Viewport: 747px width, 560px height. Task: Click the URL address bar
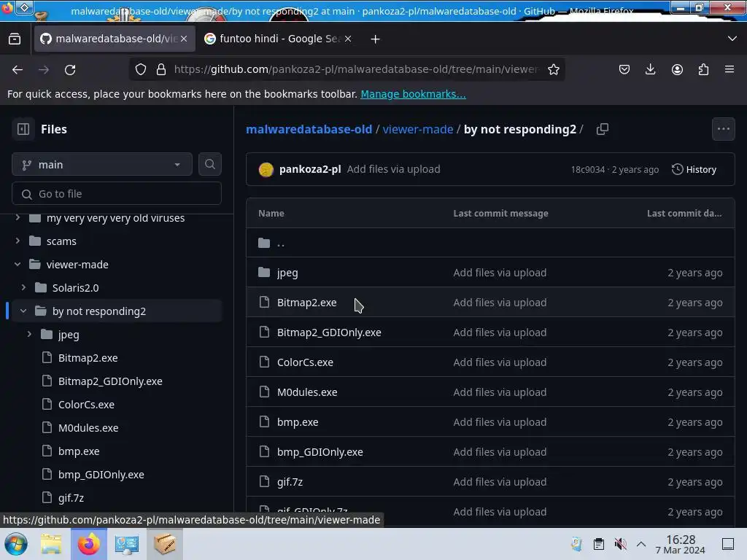coord(356,69)
